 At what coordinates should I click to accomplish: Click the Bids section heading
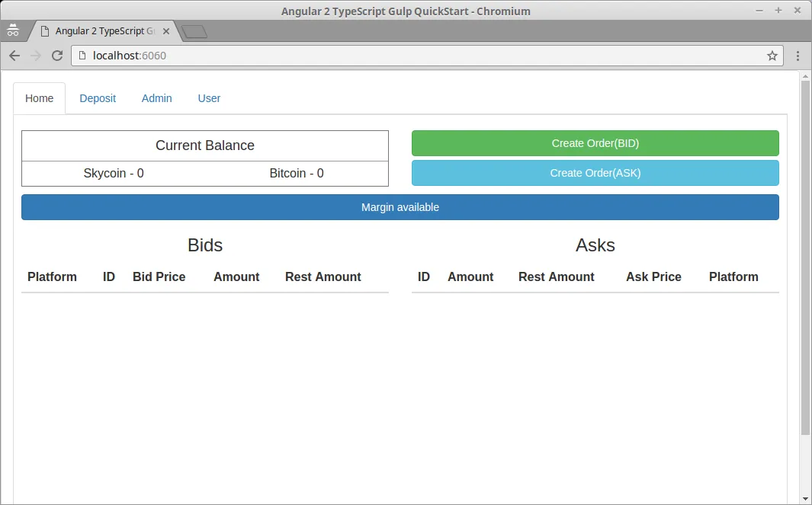205,245
